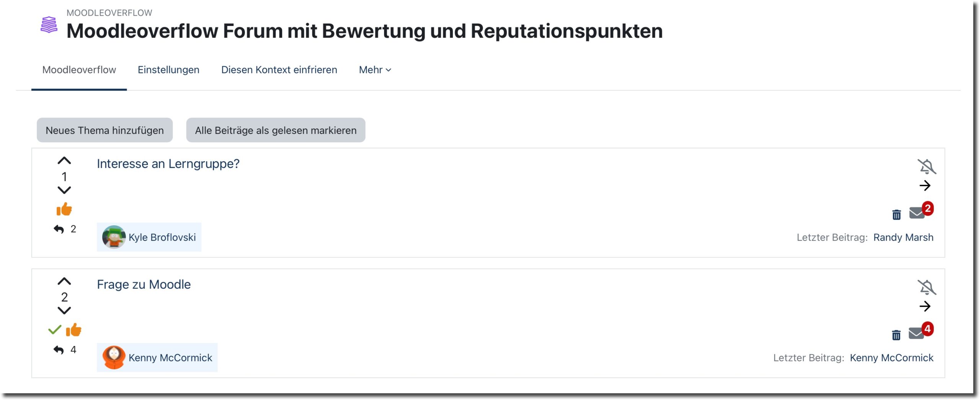Click the forum title heading text
980x400 pixels.
click(x=364, y=31)
